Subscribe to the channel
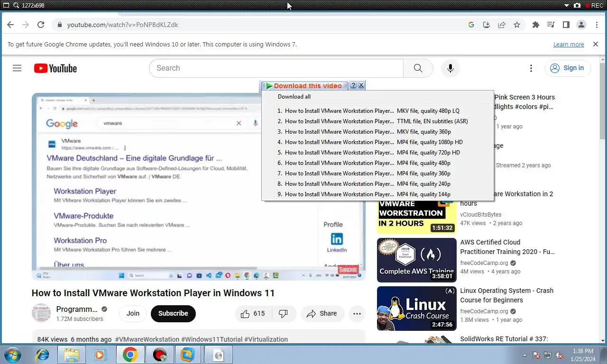The image size is (607, 364). tap(173, 313)
